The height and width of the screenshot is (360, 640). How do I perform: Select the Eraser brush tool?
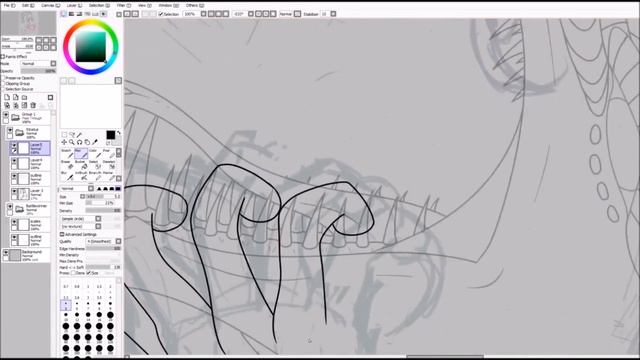68,164
